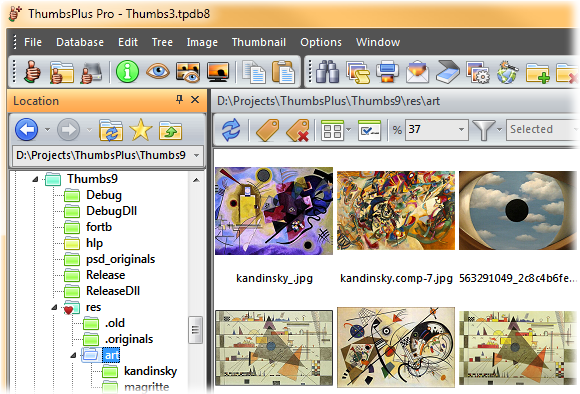
Task: Open forward button history dropdown arrow
Action: (x=89, y=130)
